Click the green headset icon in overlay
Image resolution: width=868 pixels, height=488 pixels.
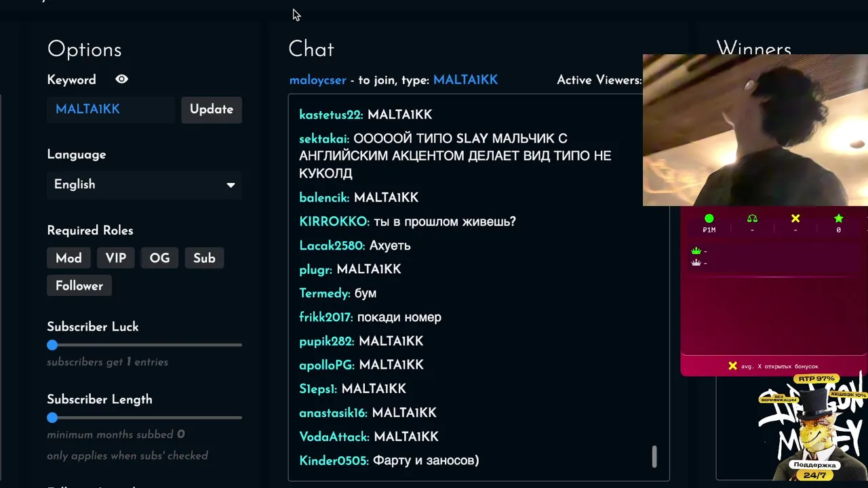click(752, 218)
